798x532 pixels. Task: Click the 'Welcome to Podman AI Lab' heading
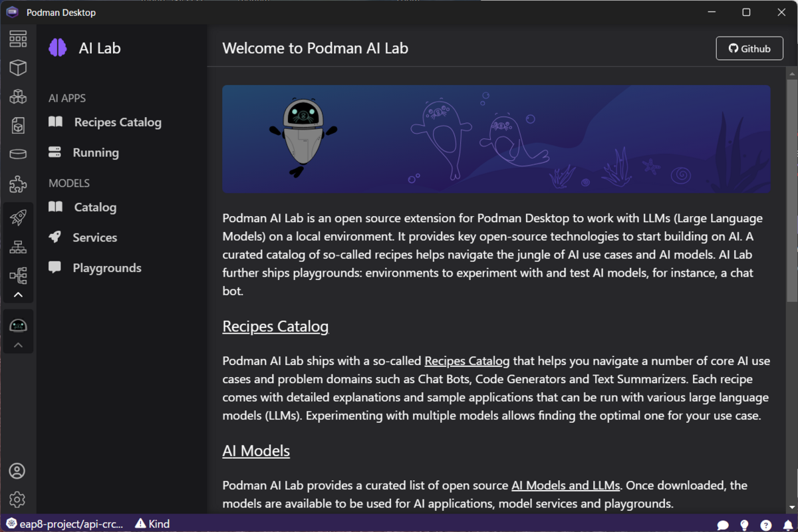[315, 48]
